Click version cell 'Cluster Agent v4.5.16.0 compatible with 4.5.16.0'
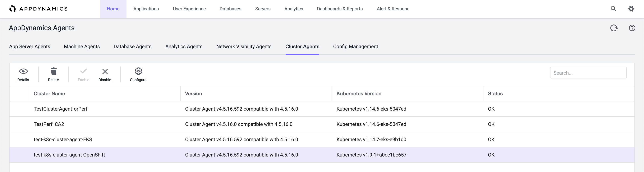 239,124
